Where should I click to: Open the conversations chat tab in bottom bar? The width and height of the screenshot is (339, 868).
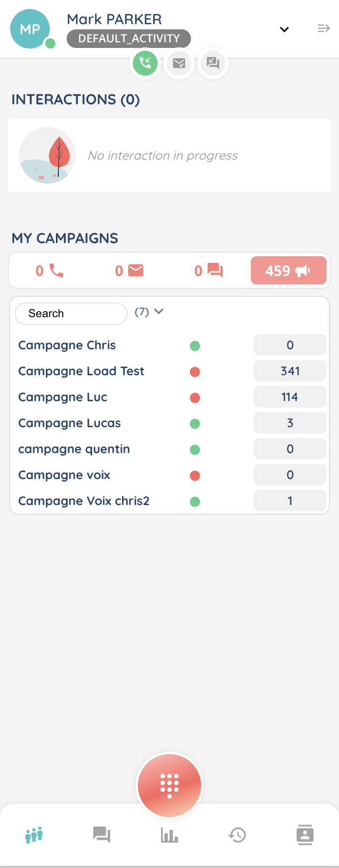pos(102,835)
